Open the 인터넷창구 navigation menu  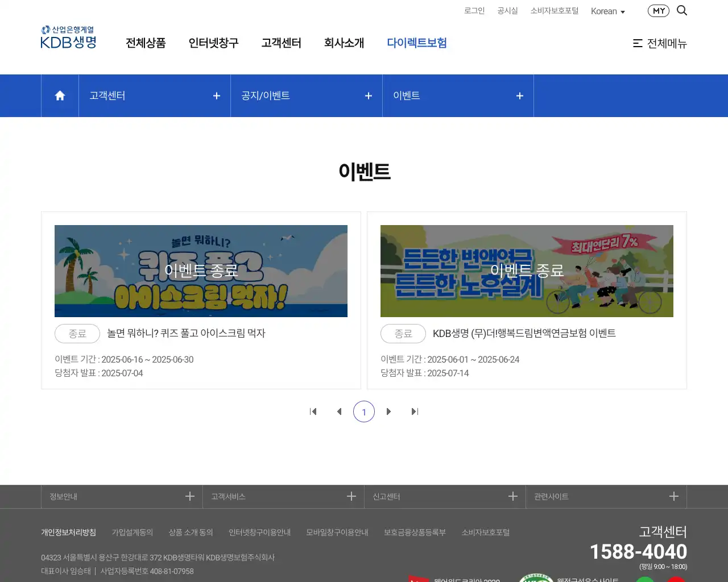[x=213, y=43]
